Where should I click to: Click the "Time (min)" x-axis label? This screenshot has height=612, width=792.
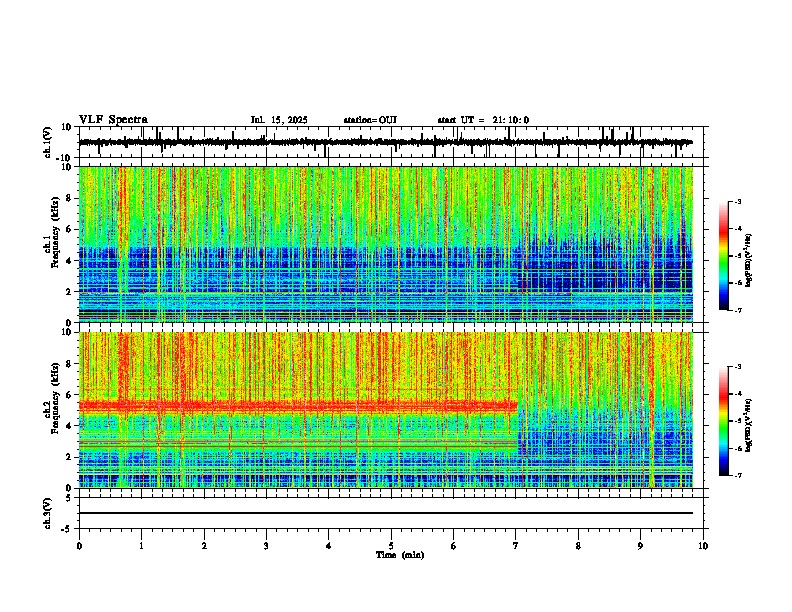[400, 555]
